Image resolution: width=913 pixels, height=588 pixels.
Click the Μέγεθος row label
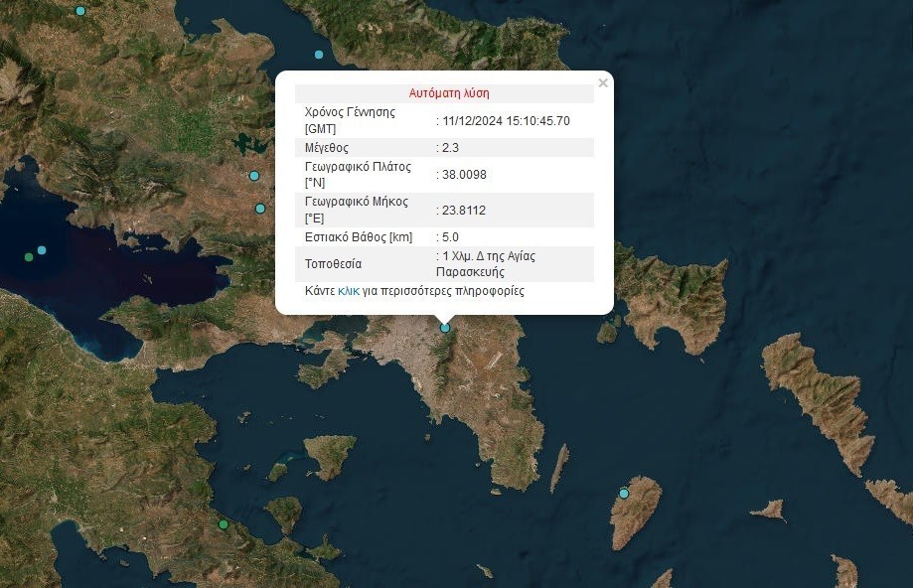coord(327,147)
